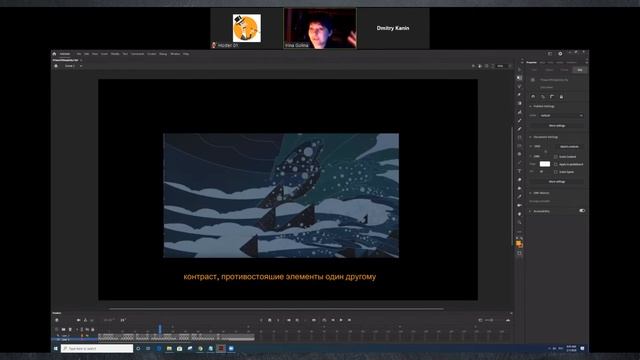Switch to the Tool tab in Properties

[534, 70]
